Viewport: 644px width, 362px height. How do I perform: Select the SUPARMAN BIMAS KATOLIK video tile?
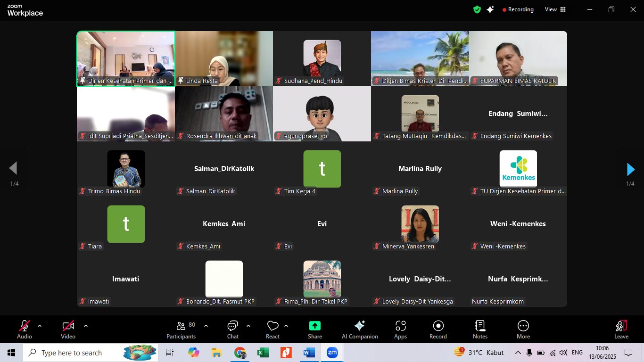click(x=518, y=58)
